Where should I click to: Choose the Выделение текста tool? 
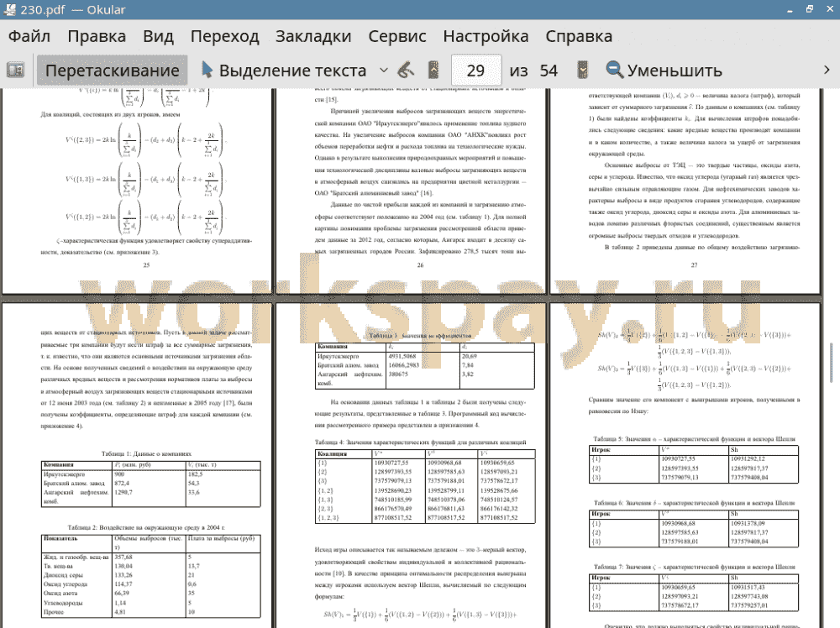click(284, 71)
